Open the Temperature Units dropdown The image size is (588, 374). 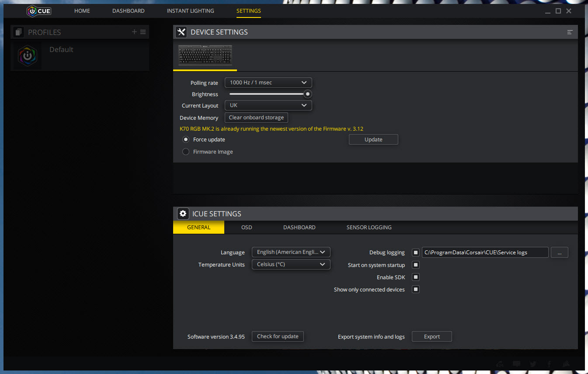(x=291, y=264)
